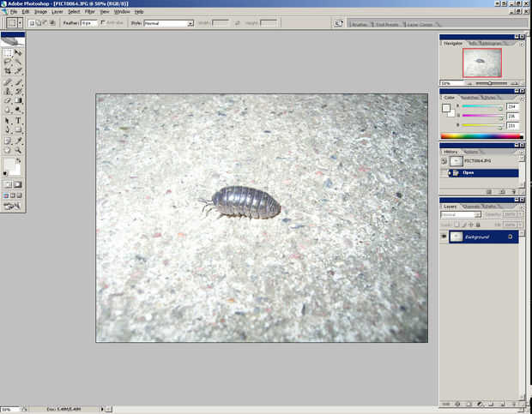Open Brushes tab in palette well
The image size is (532, 414).
coord(360,24)
